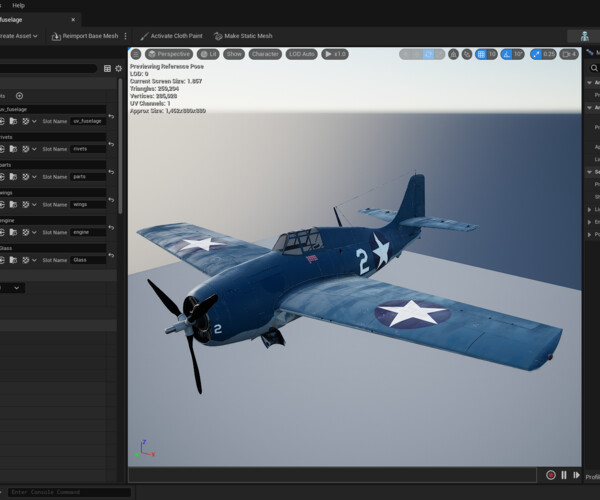Activate Cloth Paint tool
Screen dimensions: 600x500
[x=168, y=36]
